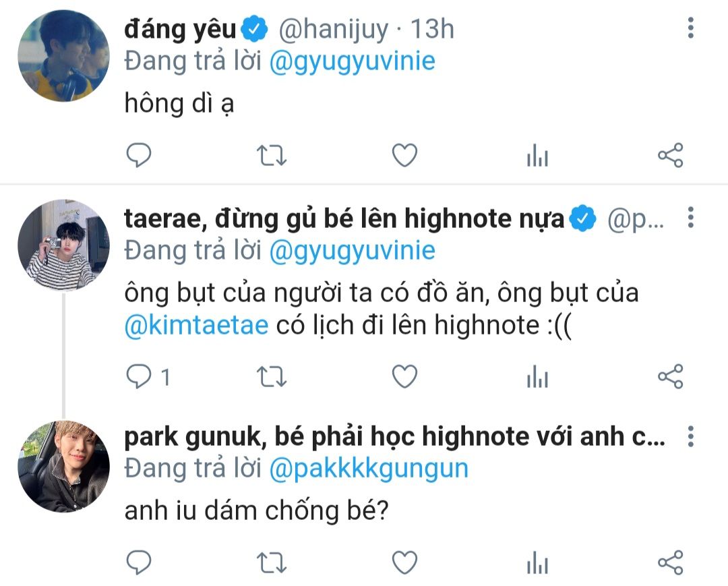Retweet the "ông bụt" highnote tweet
Image resolution: width=728 pixels, height=586 pixels.
coord(272,376)
